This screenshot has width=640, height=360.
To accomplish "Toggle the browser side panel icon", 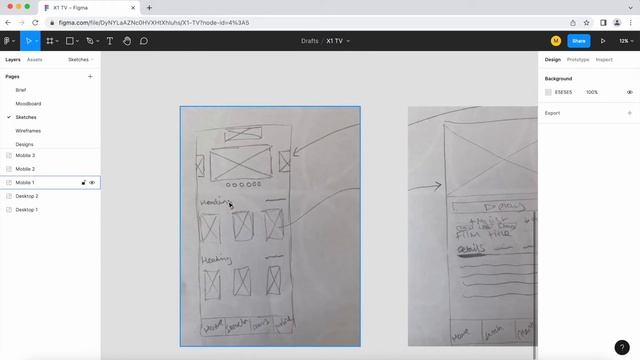I will point(603,23).
